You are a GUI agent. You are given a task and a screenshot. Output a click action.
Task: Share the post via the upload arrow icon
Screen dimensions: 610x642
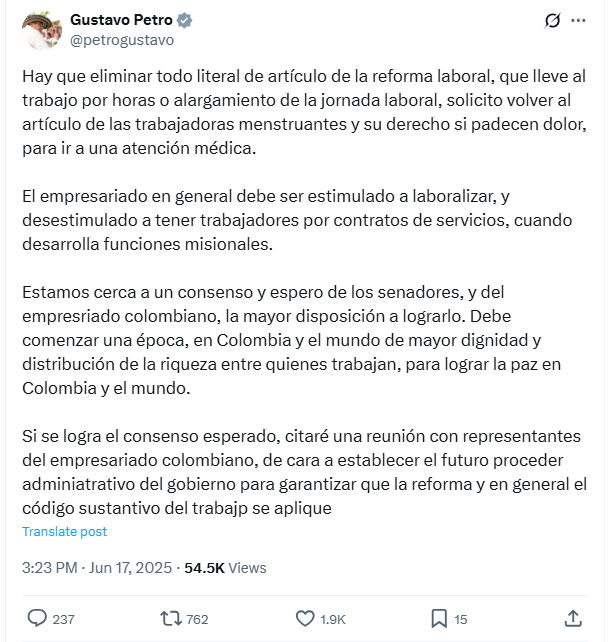(x=573, y=618)
